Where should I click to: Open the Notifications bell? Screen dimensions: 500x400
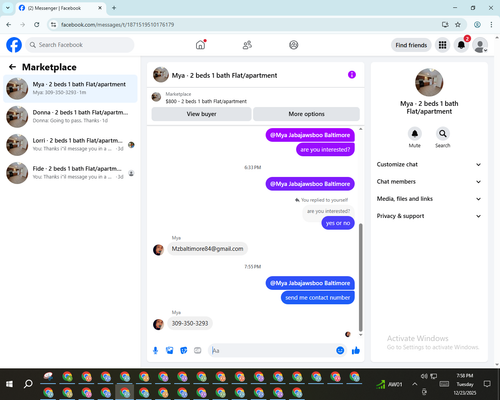point(461,45)
